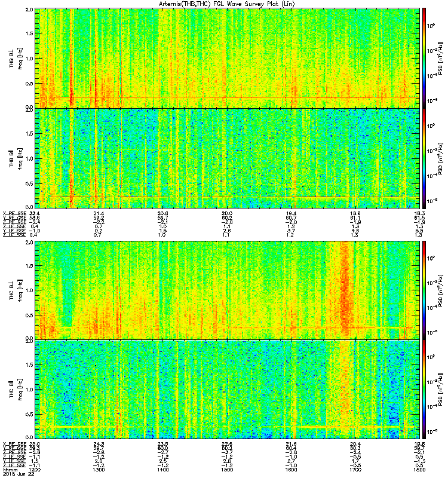
Task: Click the '10⁰' tick on THC B⊥ color bar
Action: [431, 258]
